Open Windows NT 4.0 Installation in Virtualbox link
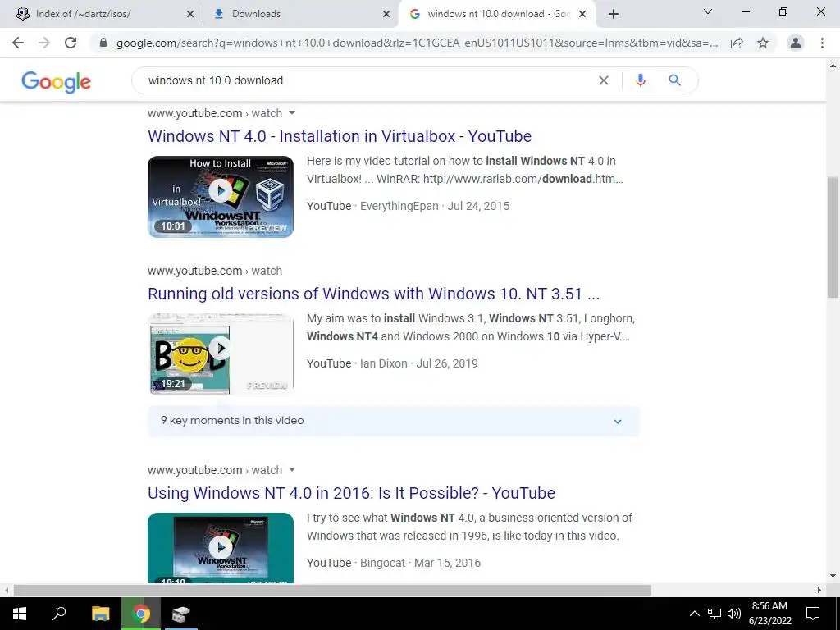 pyautogui.click(x=340, y=136)
